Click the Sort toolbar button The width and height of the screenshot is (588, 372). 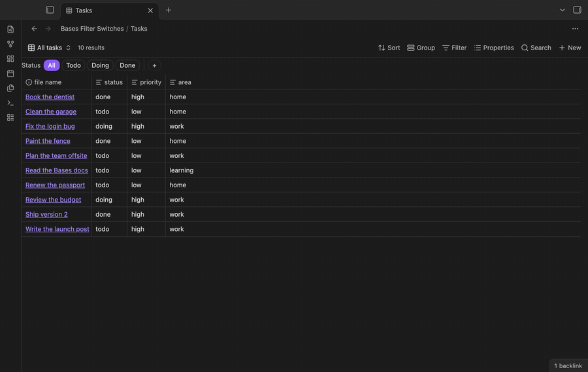tap(389, 48)
